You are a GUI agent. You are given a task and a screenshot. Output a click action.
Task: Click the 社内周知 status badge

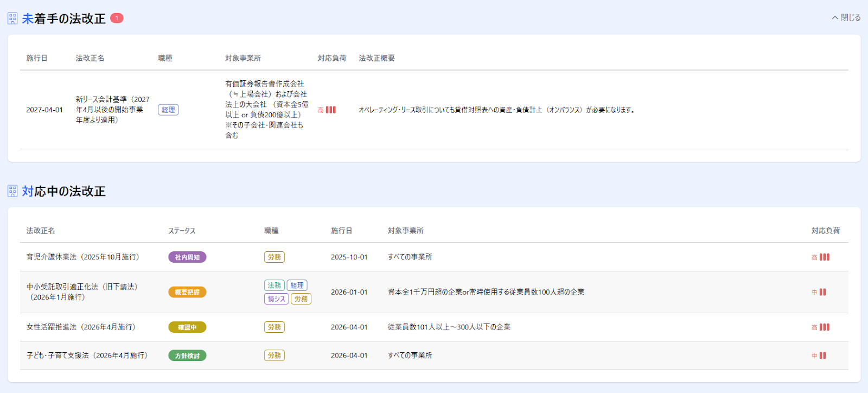click(x=187, y=257)
